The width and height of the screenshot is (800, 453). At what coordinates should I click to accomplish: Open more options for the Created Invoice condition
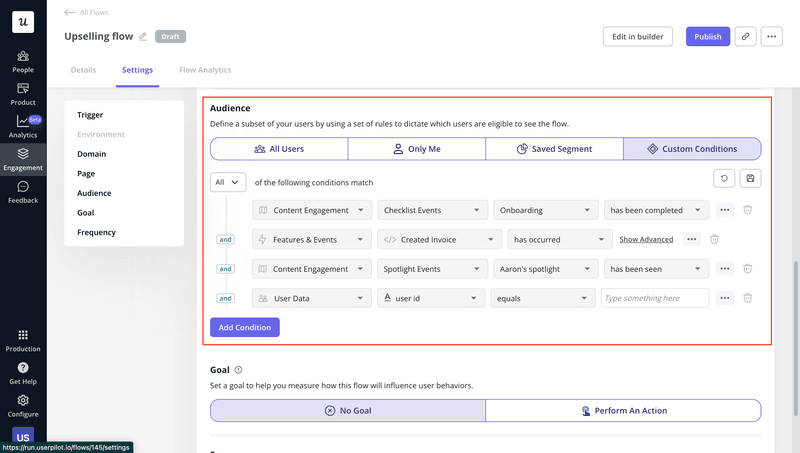(x=691, y=239)
